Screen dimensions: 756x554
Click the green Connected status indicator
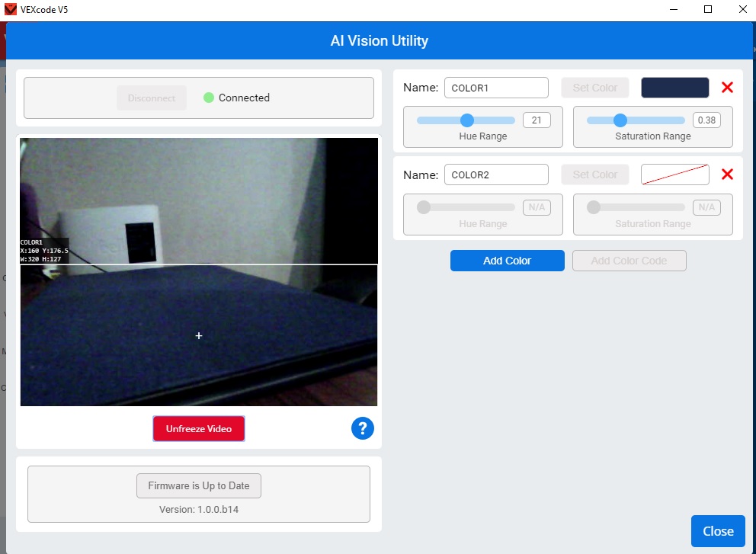(x=206, y=98)
